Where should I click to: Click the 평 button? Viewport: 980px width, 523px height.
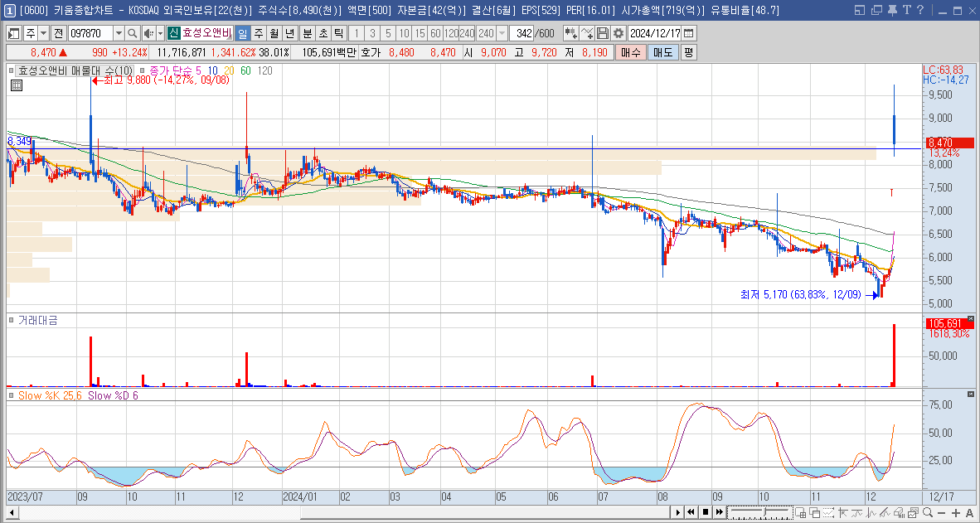click(688, 53)
